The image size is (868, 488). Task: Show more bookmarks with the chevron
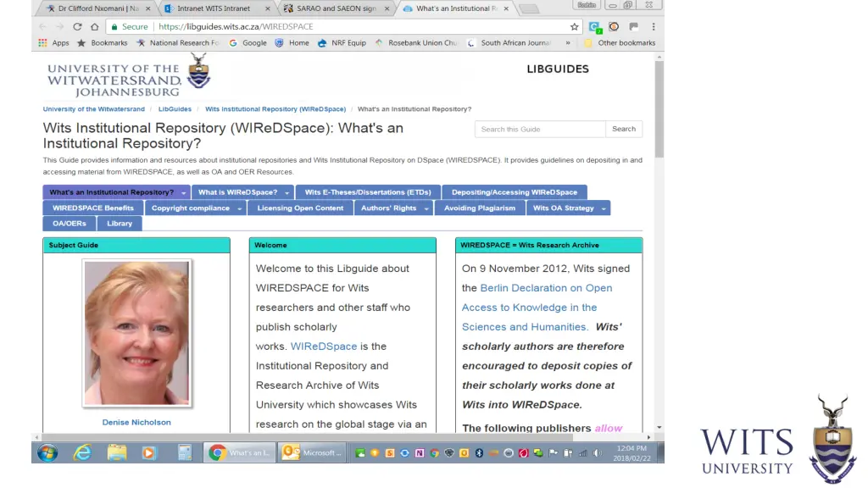click(567, 42)
